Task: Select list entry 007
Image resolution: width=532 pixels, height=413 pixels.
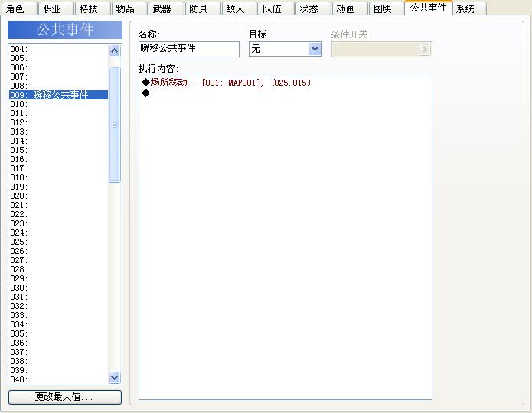Action: tap(58, 76)
